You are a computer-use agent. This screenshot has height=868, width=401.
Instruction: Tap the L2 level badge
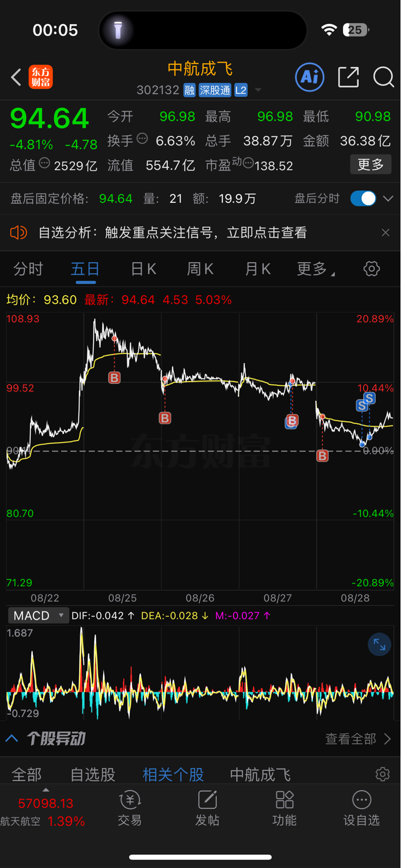click(240, 90)
